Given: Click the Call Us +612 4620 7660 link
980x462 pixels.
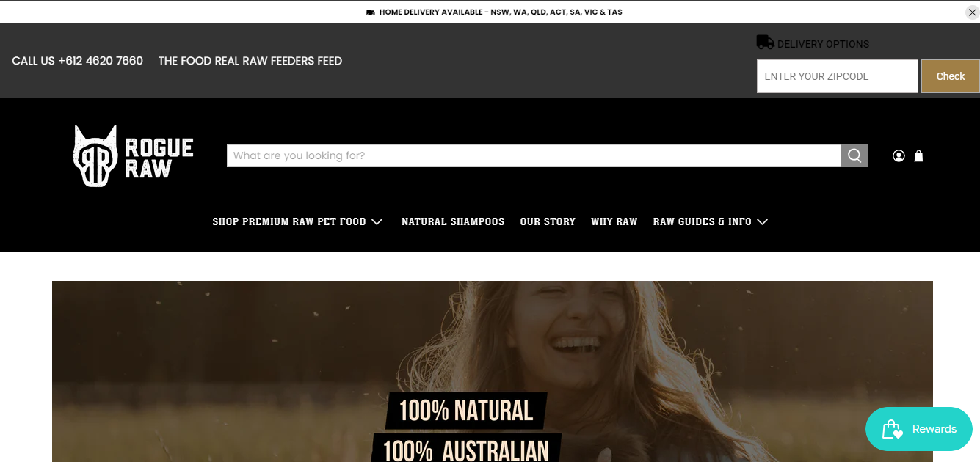Looking at the screenshot, I should click(x=78, y=61).
